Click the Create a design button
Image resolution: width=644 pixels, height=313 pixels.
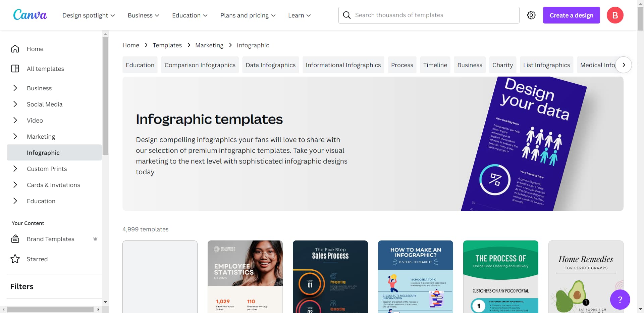point(571,15)
